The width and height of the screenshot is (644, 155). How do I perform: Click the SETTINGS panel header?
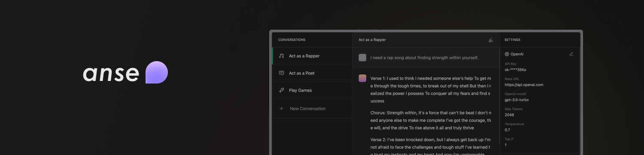click(x=512, y=40)
